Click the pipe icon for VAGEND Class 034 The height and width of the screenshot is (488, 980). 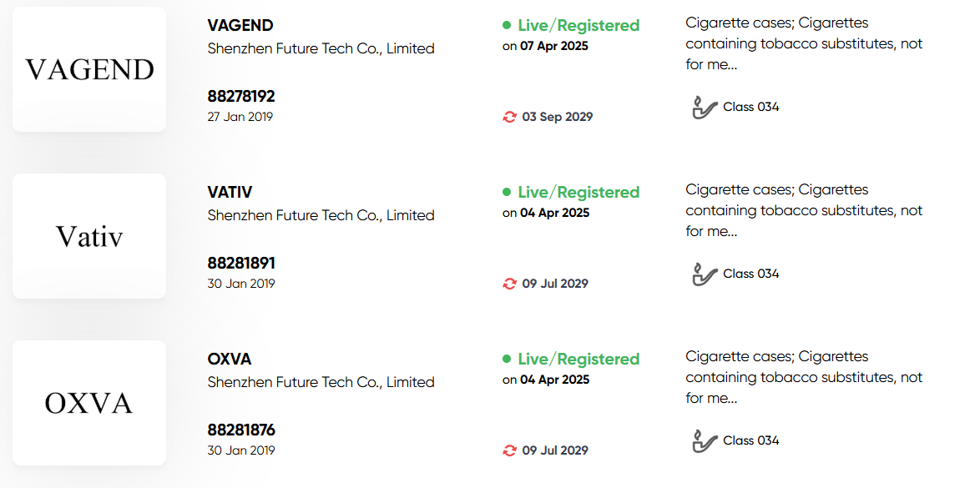click(x=705, y=107)
